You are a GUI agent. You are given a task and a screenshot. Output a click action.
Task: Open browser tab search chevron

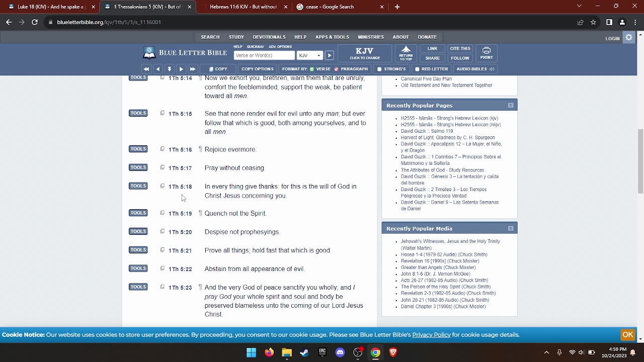point(579,6)
